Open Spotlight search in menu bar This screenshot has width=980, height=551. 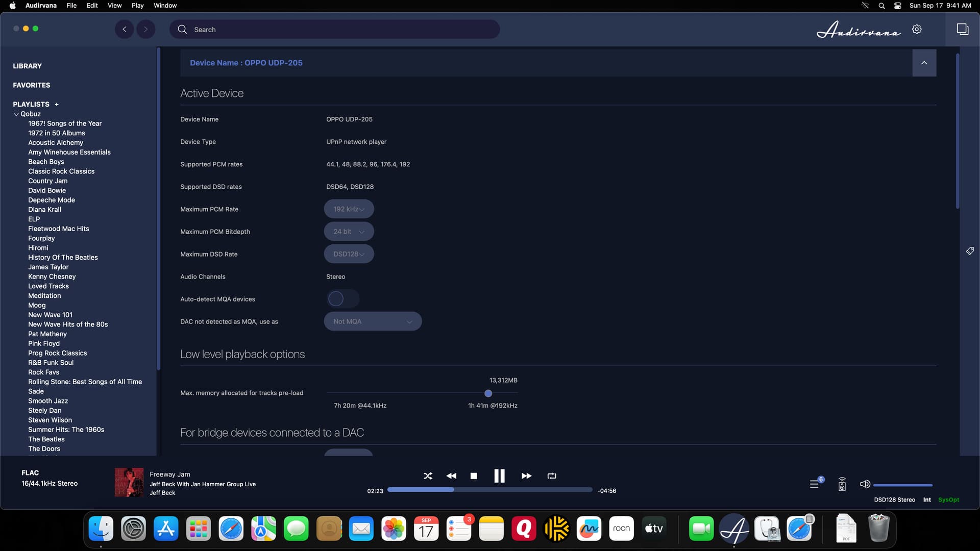pyautogui.click(x=881, y=6)
